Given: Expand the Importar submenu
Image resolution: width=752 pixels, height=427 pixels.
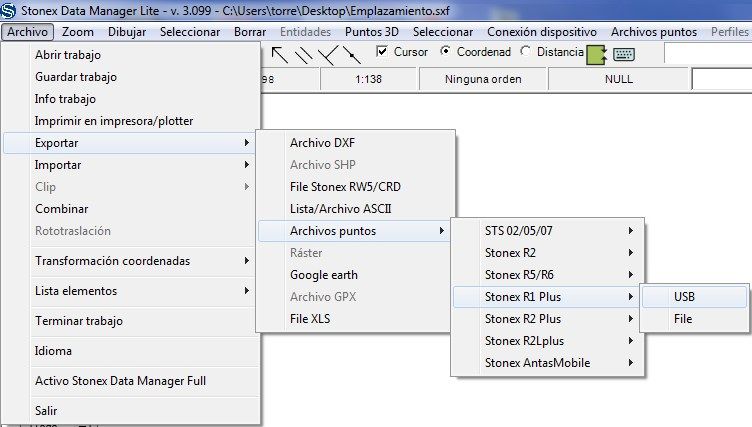Looking at the screenshot, I should coord(131,165).
